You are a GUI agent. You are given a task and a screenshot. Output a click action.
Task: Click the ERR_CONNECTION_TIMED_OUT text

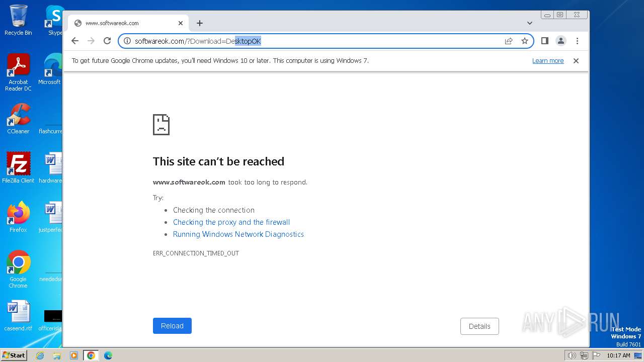click(x=196, y=253)
